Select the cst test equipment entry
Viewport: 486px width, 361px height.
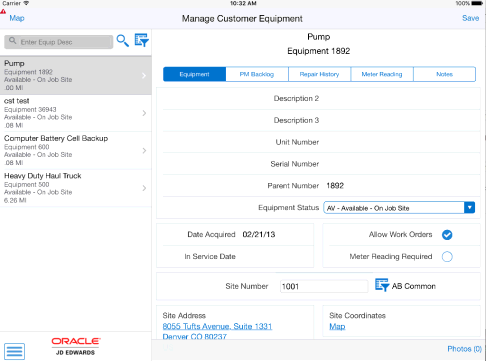(76, 113)
